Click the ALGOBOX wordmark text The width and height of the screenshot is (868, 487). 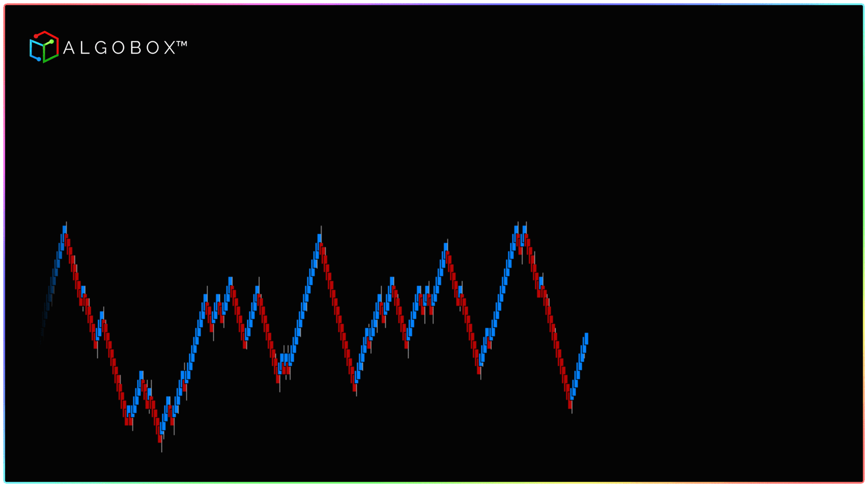119,48
